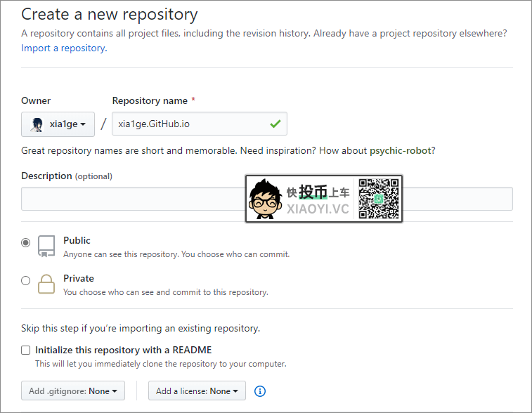Image resolution: width=532 pixels, height=413 pixels.
Task: Click the Import a repository link
Action: click(64, 48)
